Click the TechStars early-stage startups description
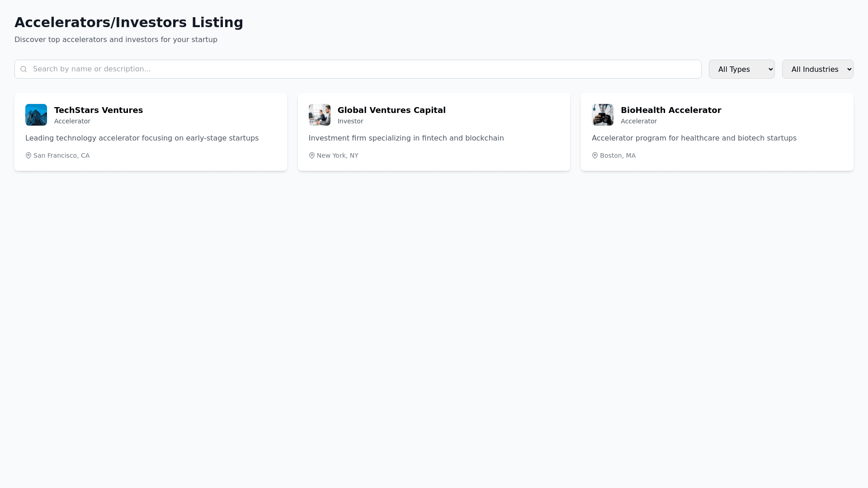This screenshot has height=488, width=868. [x=142, y=138]
